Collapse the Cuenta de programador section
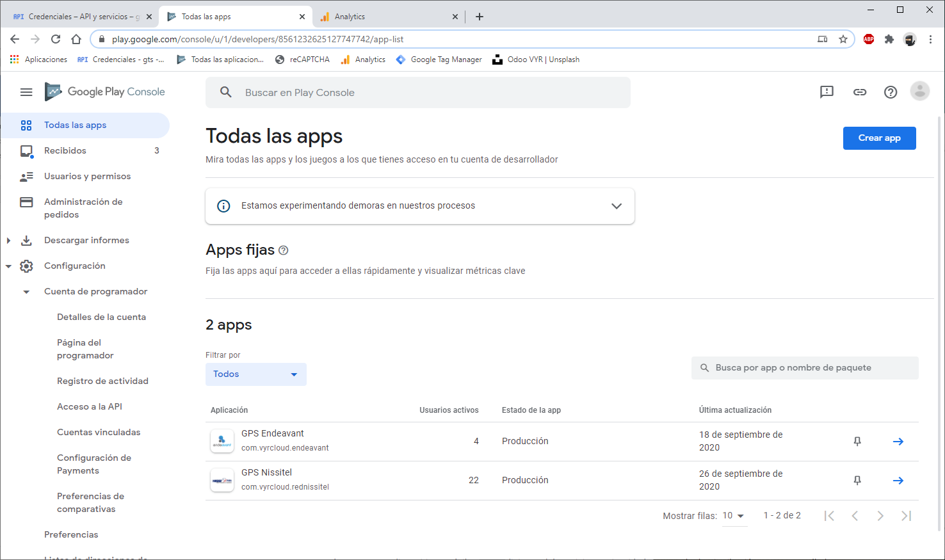 point(26,292)
